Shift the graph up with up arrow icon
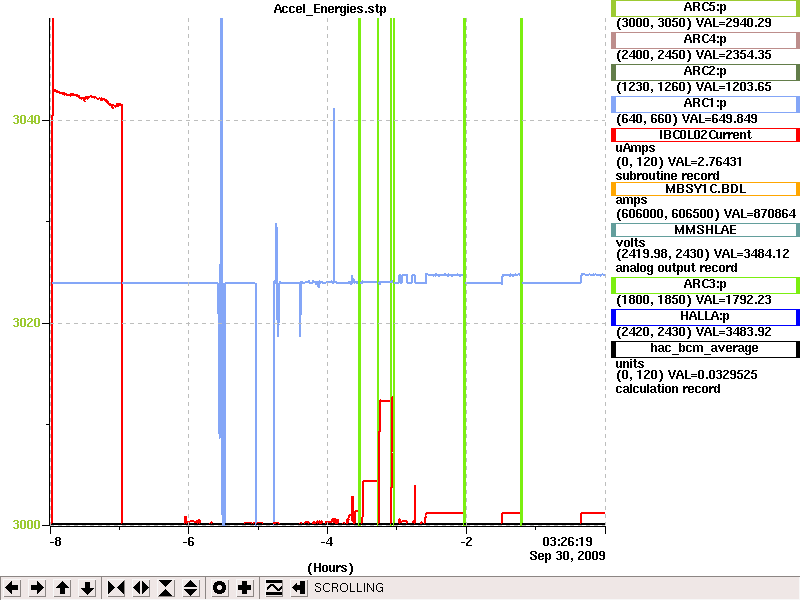Viewport: 800px width, 600px height. pyautogui.click(x=62, y=588)
